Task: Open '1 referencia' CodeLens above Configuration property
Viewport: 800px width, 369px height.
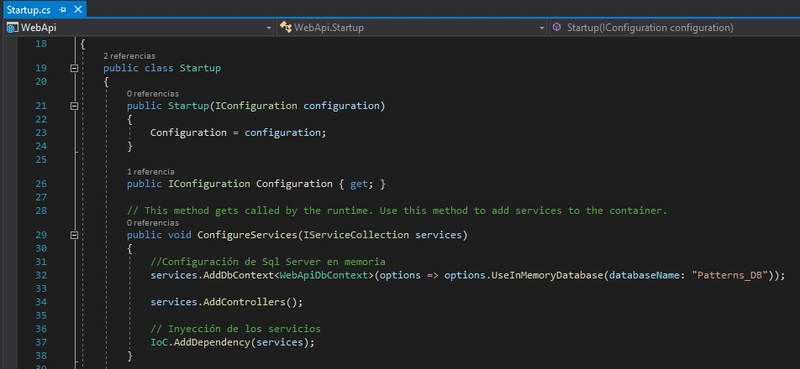Action: point(151,171)
